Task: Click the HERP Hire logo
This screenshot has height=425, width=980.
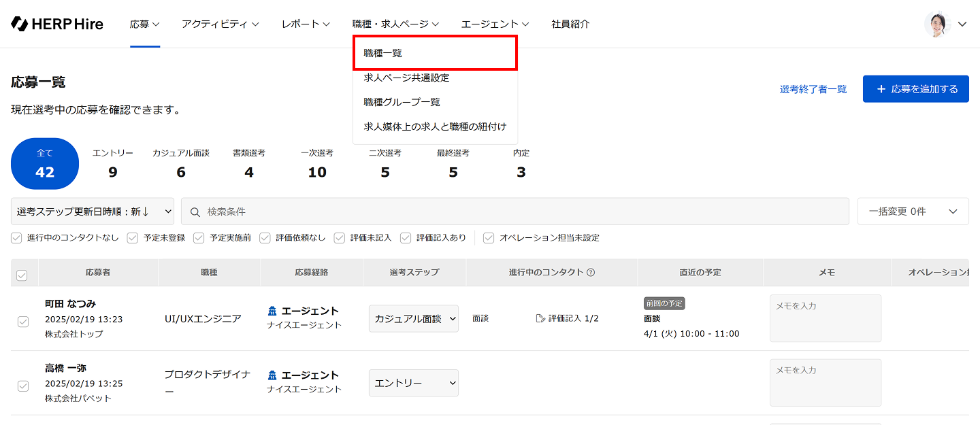Action: click(57, 24)
